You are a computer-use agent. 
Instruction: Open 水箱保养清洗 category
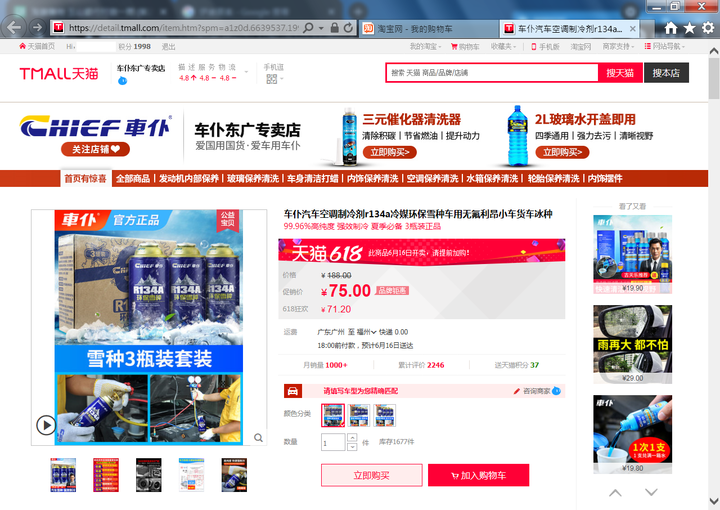(492, 179)
